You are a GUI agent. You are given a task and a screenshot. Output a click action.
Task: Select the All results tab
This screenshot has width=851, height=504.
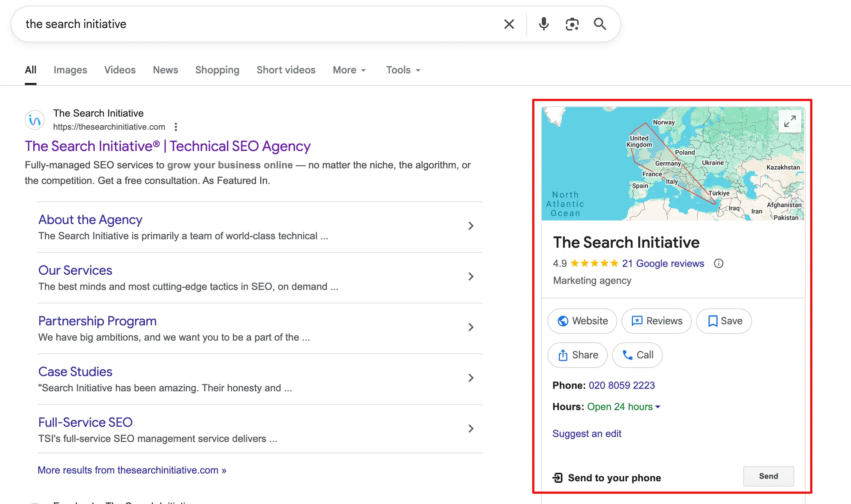(30, 70)
